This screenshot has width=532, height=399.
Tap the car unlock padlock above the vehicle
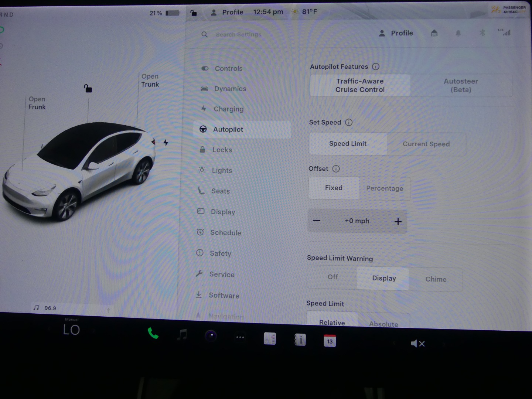pos(88,88)
